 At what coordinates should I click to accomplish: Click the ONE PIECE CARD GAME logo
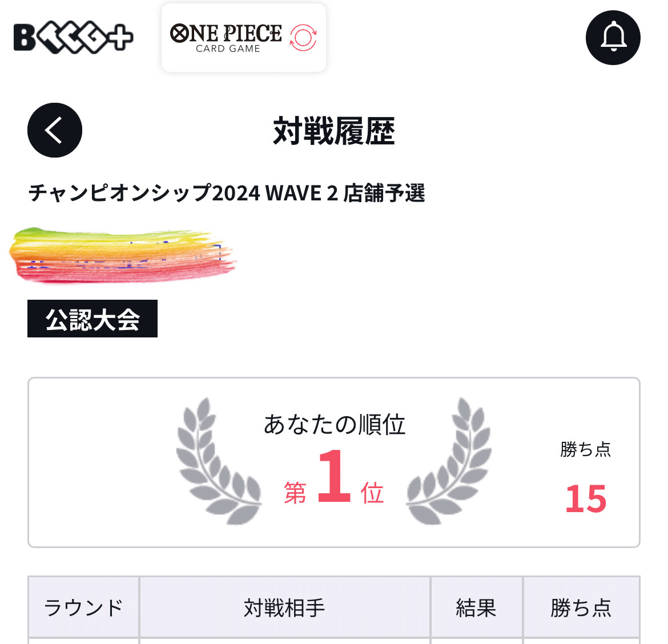[x=226, y=38]
